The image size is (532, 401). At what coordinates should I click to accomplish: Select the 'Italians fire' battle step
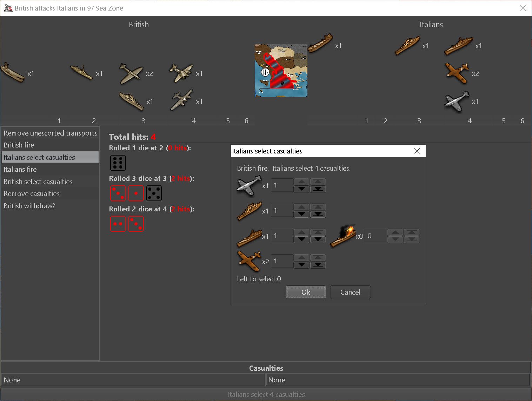[x=20, y=169]
